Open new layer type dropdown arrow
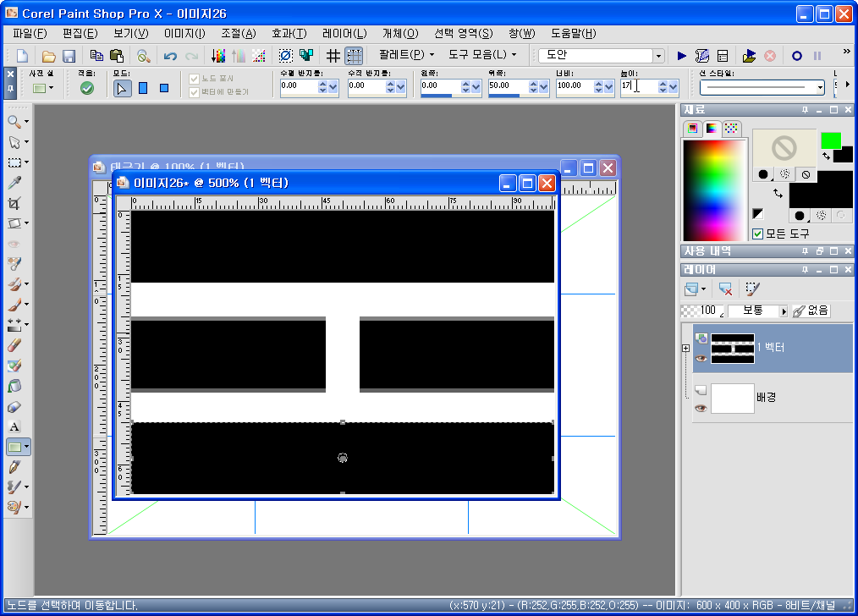Image resolution: width=858 pixels, height=616 pixels. tap(704, 289)
